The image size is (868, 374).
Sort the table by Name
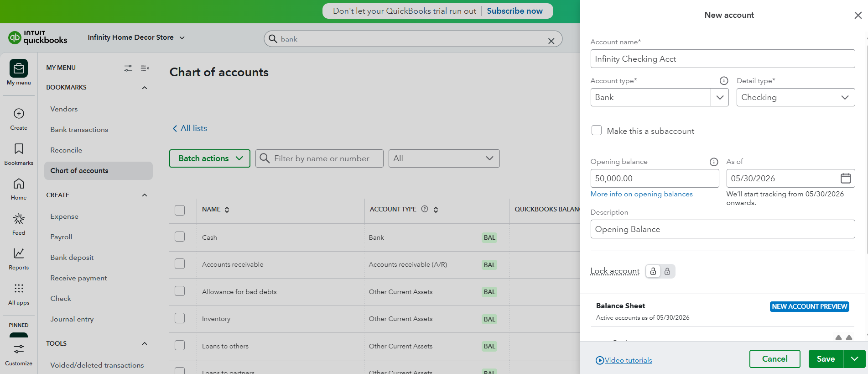click(227, 210)
